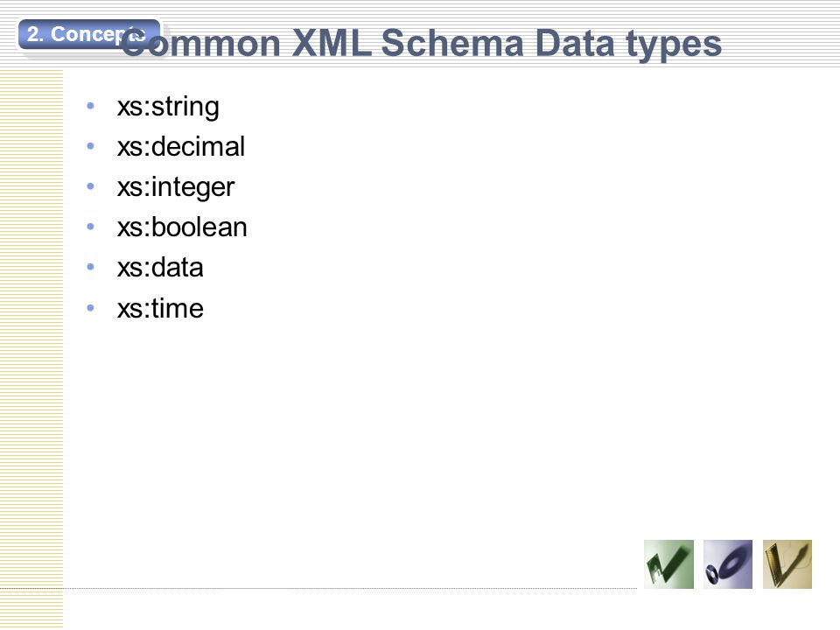Click the bullet dot before xs:integer

(x=90, y=186)
